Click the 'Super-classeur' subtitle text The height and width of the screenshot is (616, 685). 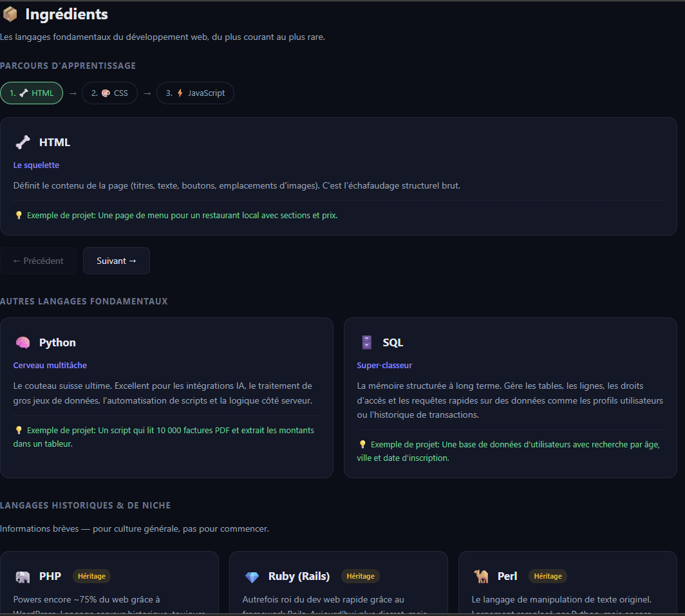[x=384, y=365]
